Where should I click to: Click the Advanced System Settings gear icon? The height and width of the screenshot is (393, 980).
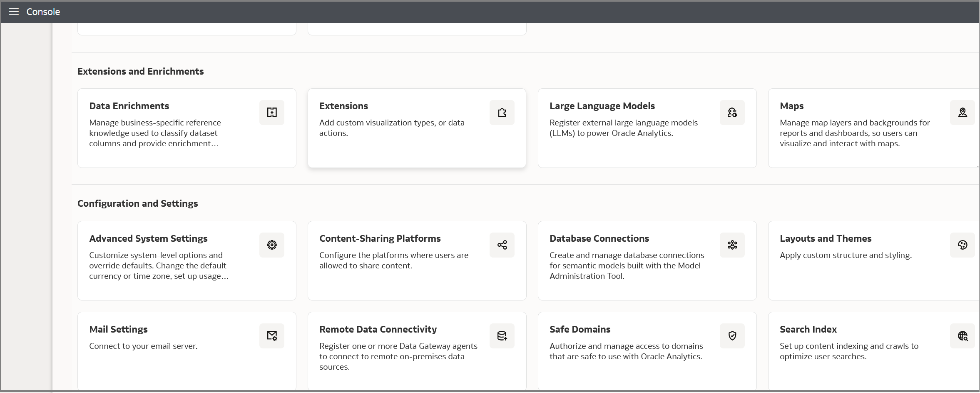coord(272,245)
